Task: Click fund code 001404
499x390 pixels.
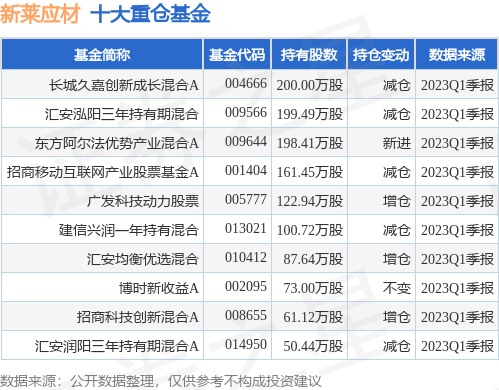Action: click(x=246, y=170)
